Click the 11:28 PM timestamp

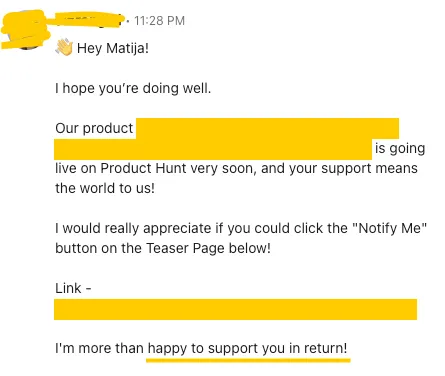click(159, 21)
